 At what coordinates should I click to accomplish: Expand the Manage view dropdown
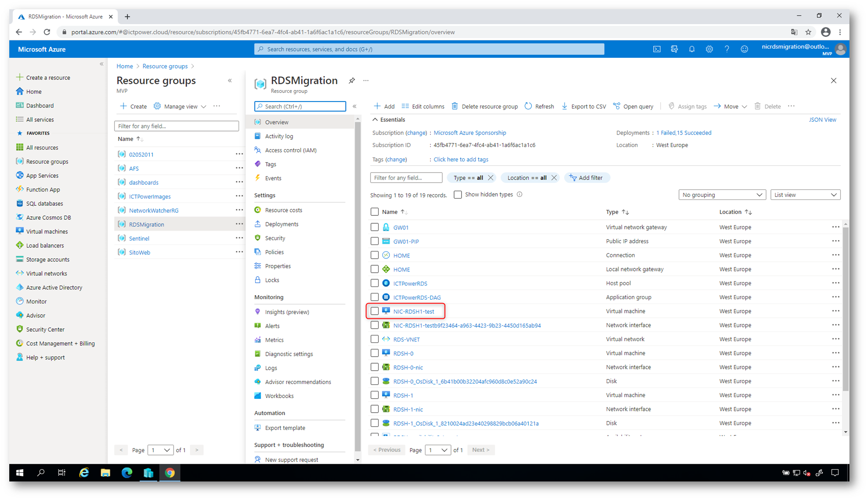pos(180,106)
